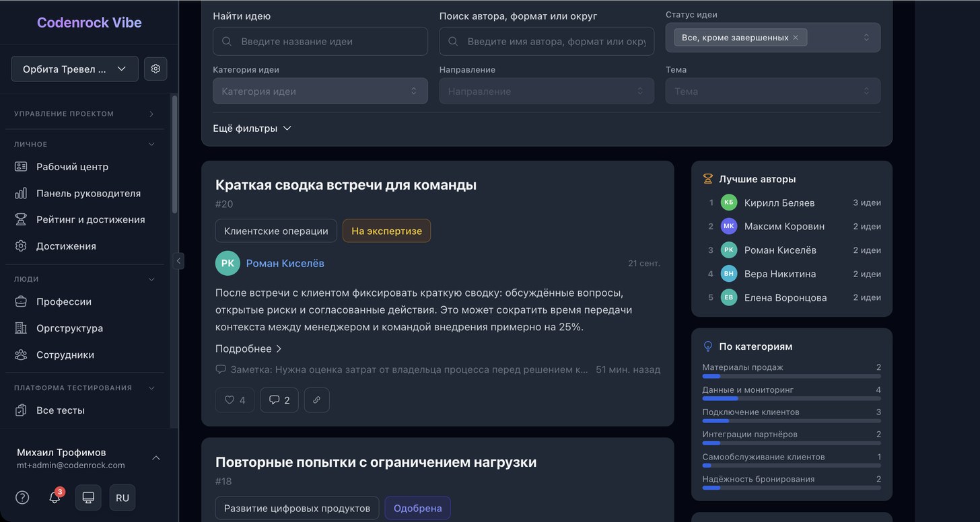This screenshot has width=980, height=522.
Task: Collapse the Люди sidebar section
Action: coord(85,278)
